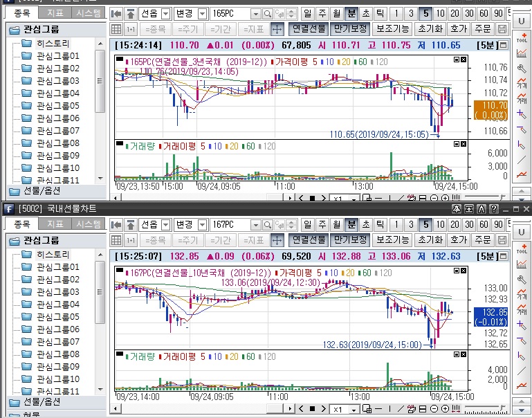Click the save disk icon in lower chart toolbar

[502, 240]
